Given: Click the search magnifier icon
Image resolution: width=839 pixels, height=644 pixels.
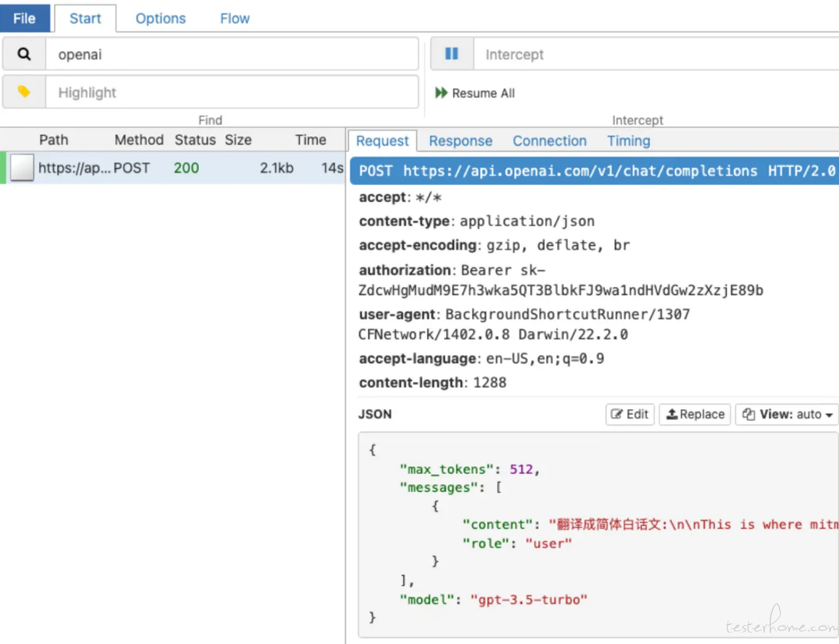Looking at the screenshot, I should [23, 54].
